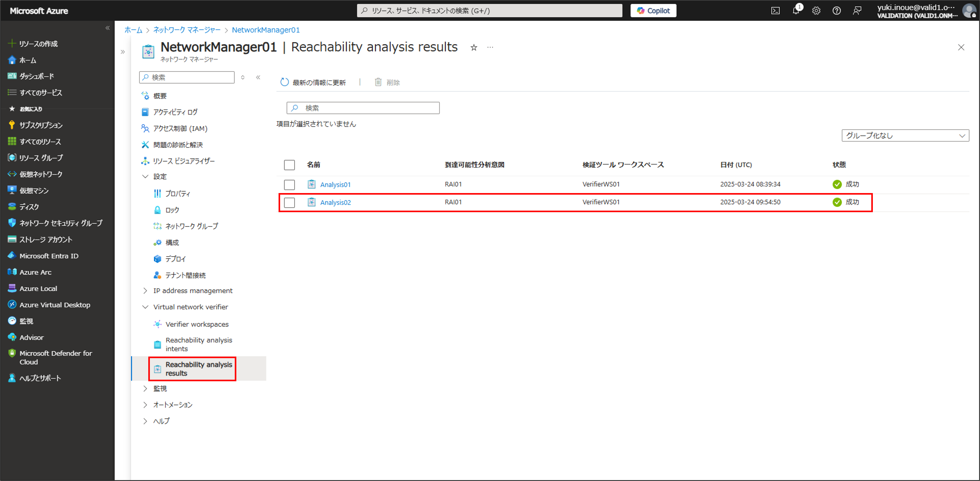Open ロック under 設定
980x481 pixels.
[166, 210]
